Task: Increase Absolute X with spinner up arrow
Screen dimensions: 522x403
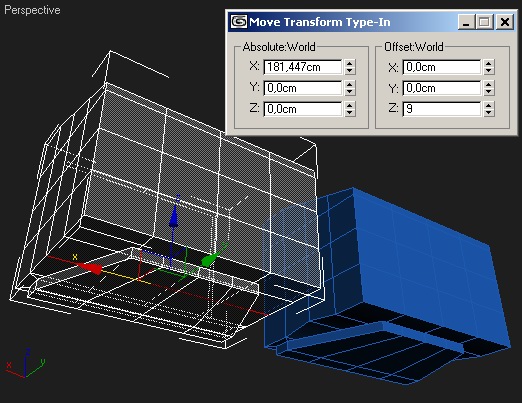Action: (x=350, y=63)
